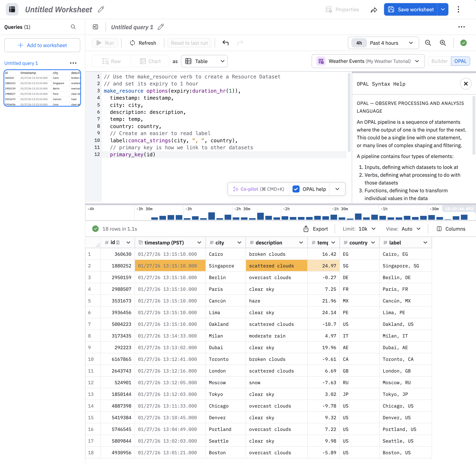
Task: Expand the Save worksheet dropdown arrow
Action: tap(443, 10)
